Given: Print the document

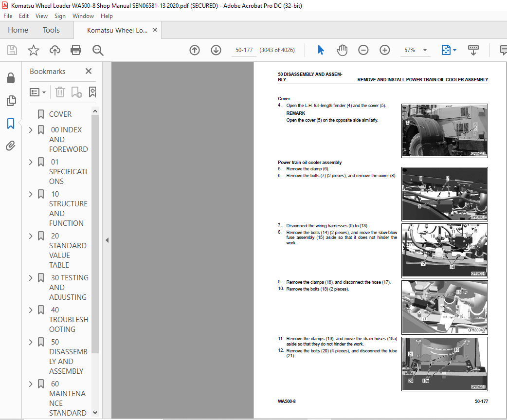Looking at the screenshot, I should [x=76, y=50].
